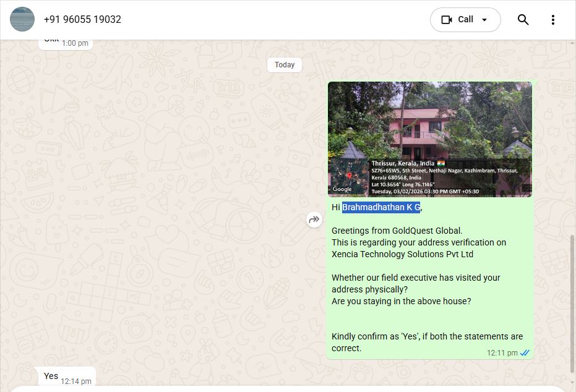Click the Google logo on the photo
576x392 pixels.
tap(342, 189)
